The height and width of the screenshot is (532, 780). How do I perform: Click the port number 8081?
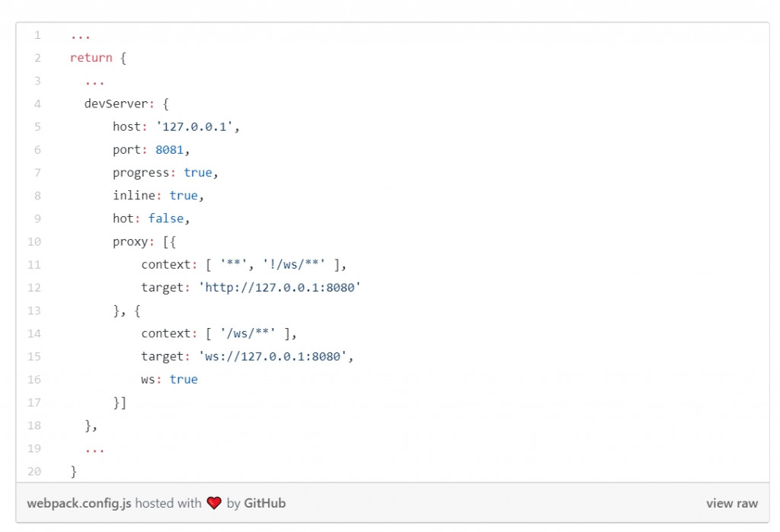tap(170, 150)
